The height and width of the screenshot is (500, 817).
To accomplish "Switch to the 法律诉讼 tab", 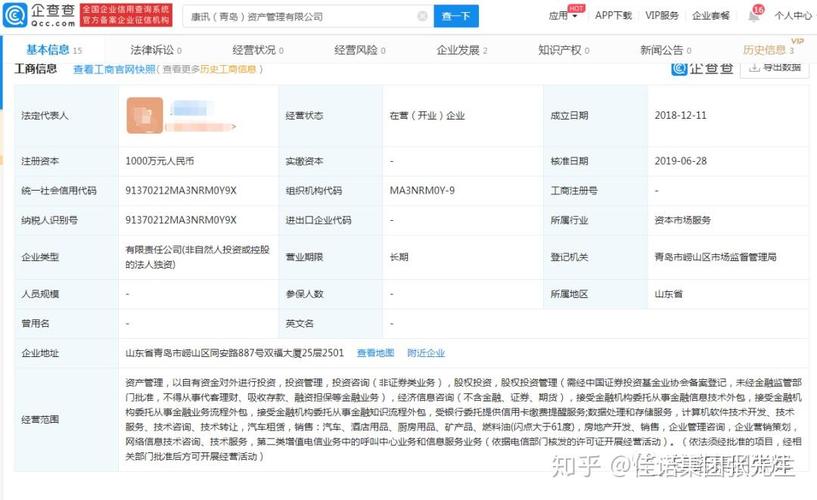I will [156, 50].
